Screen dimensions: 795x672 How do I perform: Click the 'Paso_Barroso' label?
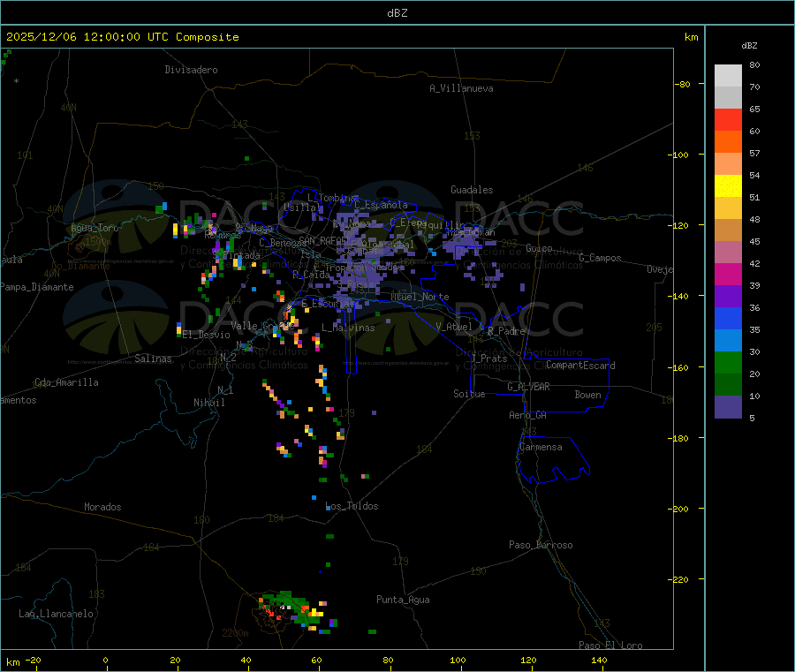point(541,545)
